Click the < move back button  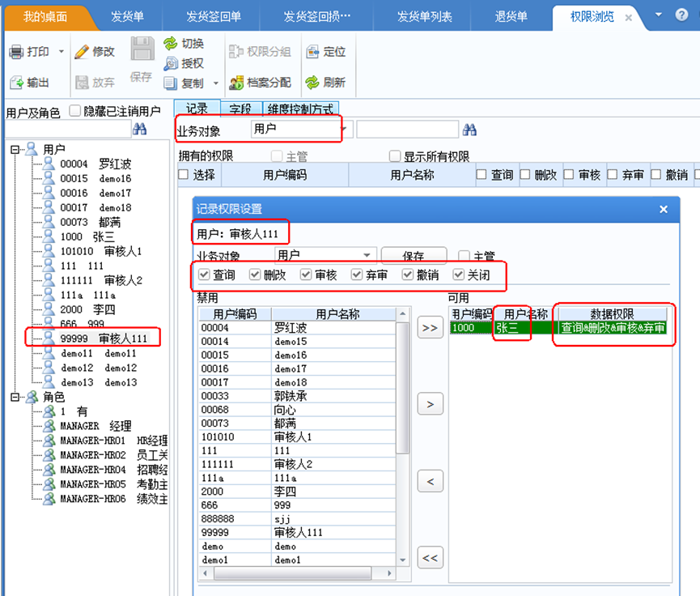(x=430, y=481)
